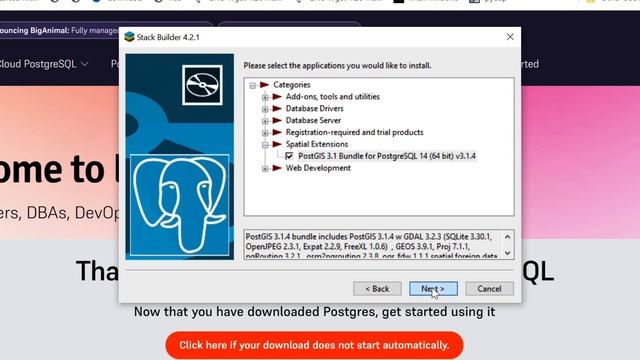Click the Stack Builder title bar icon

pyautogui.click(x=129, y=37)
